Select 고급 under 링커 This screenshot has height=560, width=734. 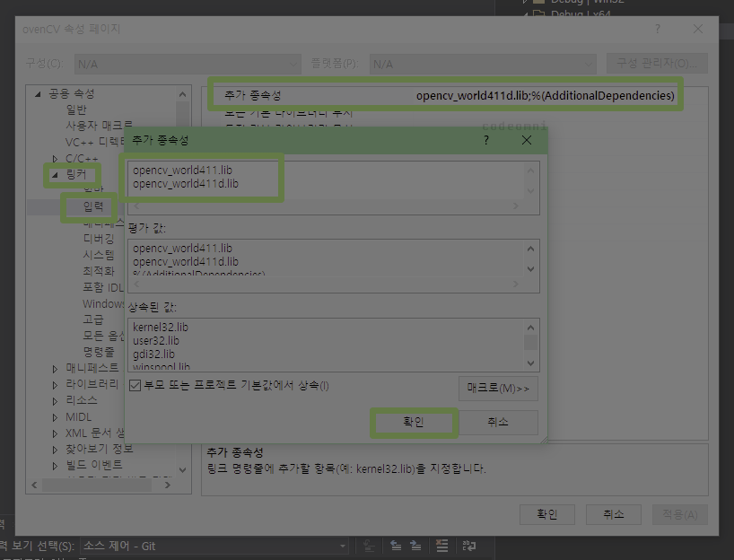pos(93,319)
